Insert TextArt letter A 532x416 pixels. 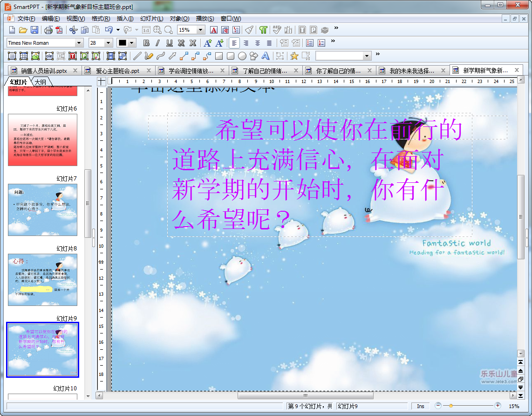(x=266, y=55)
